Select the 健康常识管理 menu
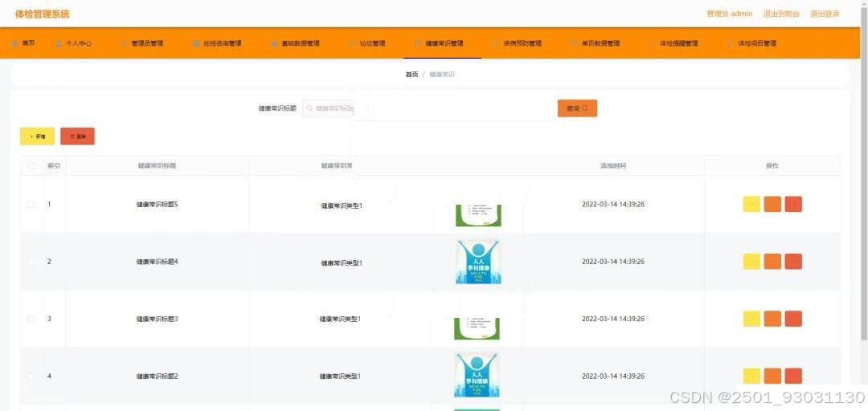Screen dimensions: 868x411 pos(442,43)
